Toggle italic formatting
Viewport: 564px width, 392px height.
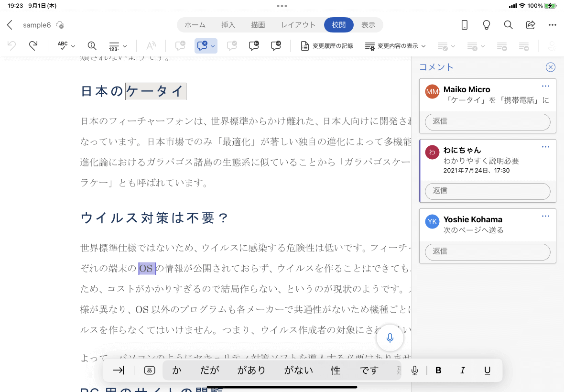pos(463,370)
